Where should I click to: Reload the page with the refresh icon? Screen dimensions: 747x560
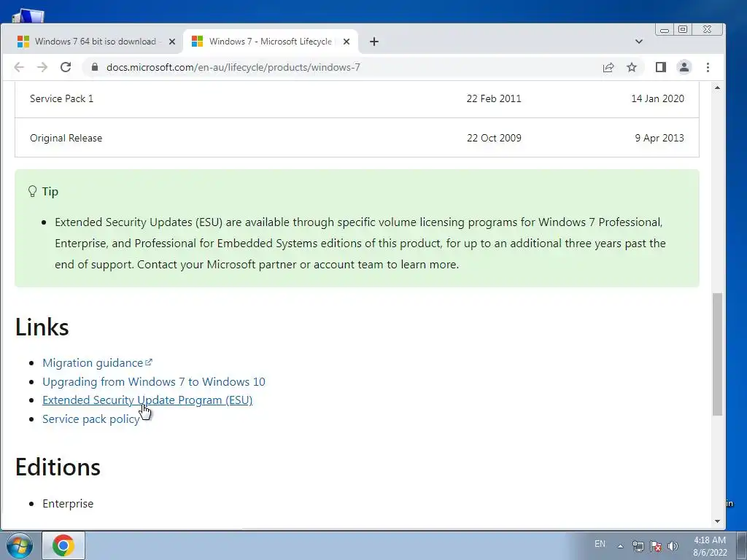point(66,67)
